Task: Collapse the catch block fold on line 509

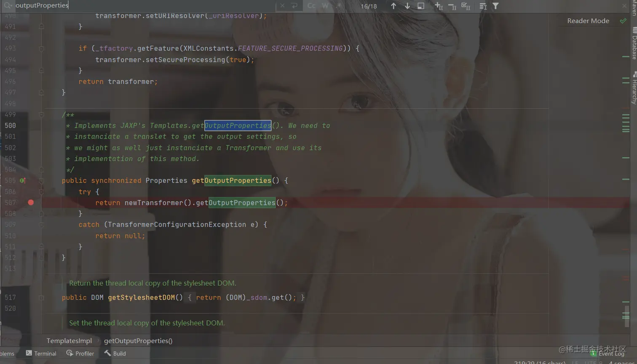Action: click(41, 225)
